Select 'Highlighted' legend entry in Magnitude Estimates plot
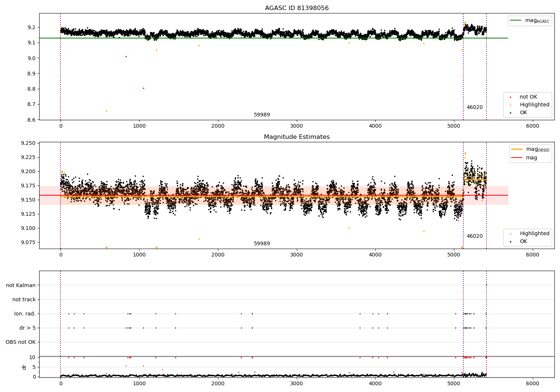Viewport: 560px width, 392px height. pyautogui.click(x=535, y=234)
